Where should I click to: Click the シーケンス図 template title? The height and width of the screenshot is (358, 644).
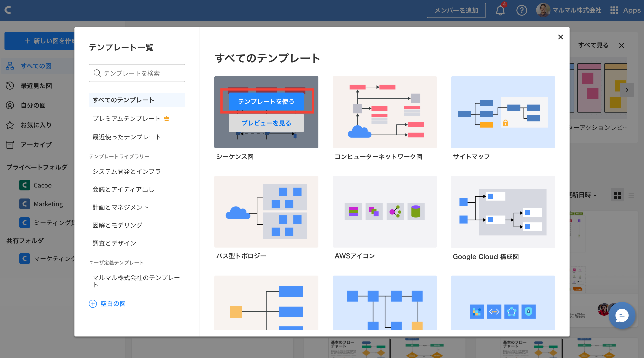click(235, 157)
